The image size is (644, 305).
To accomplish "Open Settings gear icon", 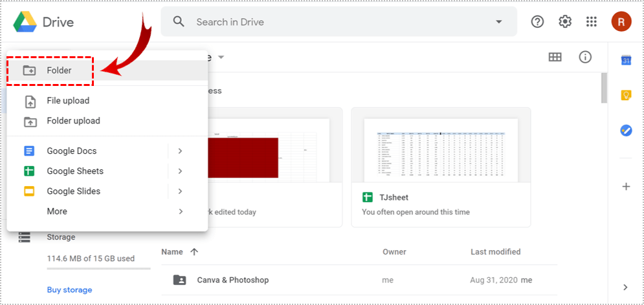I will [565, 22].
